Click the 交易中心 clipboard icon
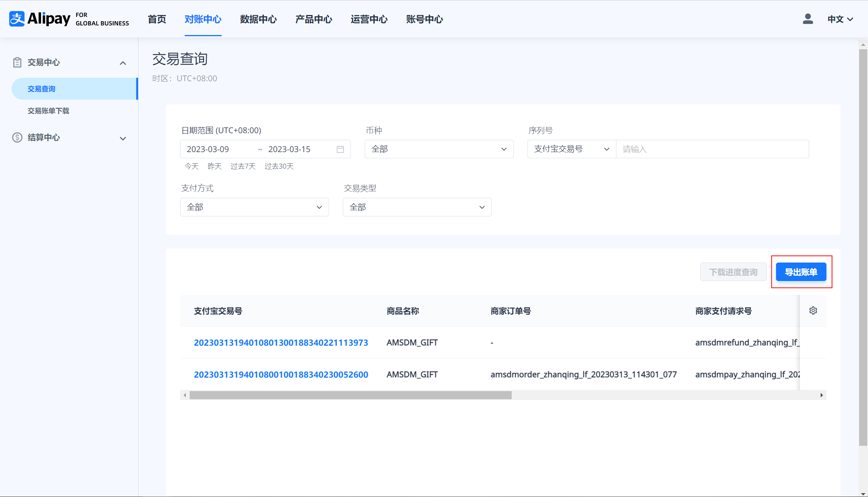868x497 pixels. (17, 62)
